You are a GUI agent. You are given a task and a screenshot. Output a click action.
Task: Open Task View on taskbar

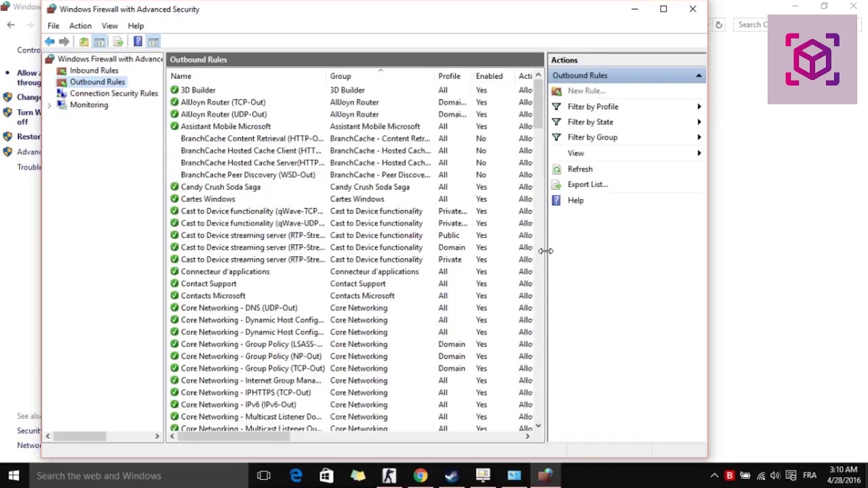(264, 476)
